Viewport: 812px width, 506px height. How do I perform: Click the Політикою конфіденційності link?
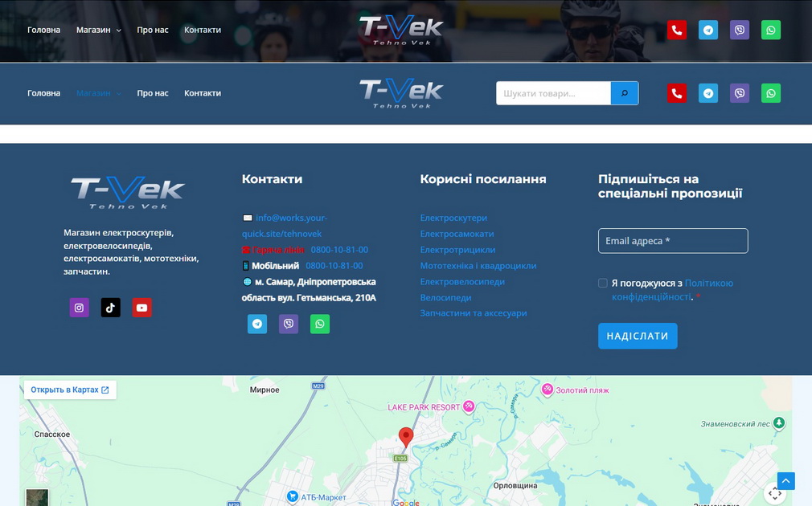coord(672,290)
